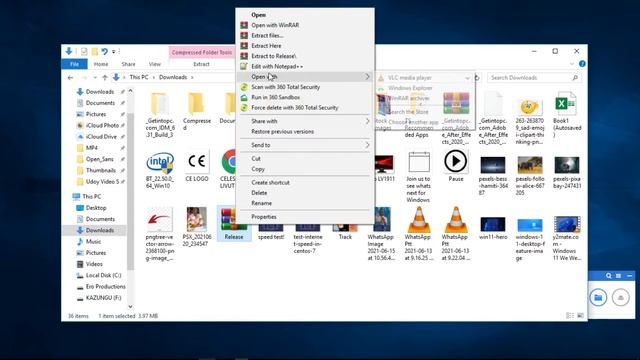
Task: Choose Open with WinRAR entry
Action: point(275,25)
